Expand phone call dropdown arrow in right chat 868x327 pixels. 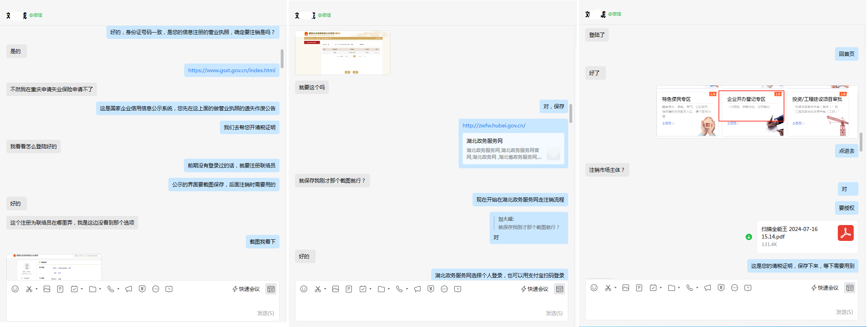point(697,288)
